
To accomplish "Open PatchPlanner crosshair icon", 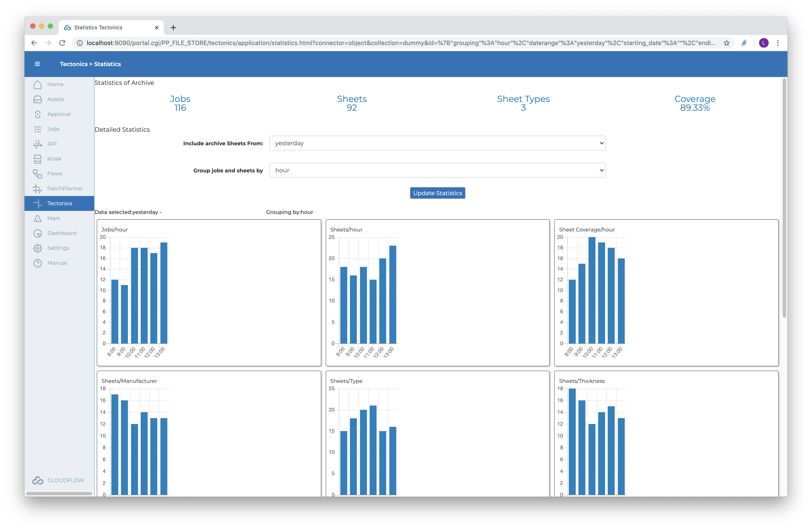I will pos(37,189).
